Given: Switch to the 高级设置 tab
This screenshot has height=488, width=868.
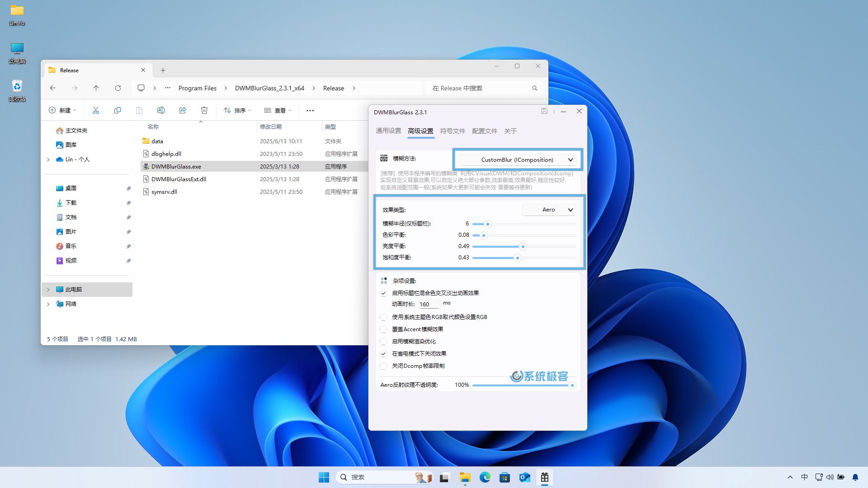Looking at the screenshot, I should click(420, 131).
